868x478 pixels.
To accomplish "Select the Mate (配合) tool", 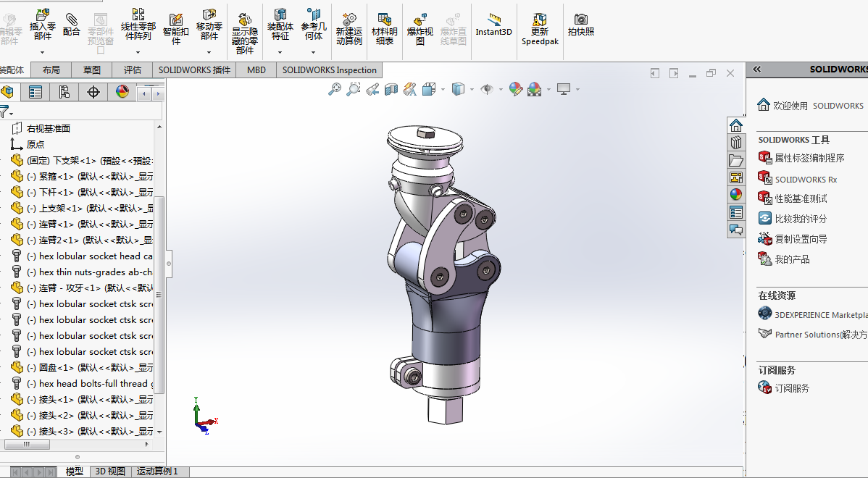I will pos(72,25).
